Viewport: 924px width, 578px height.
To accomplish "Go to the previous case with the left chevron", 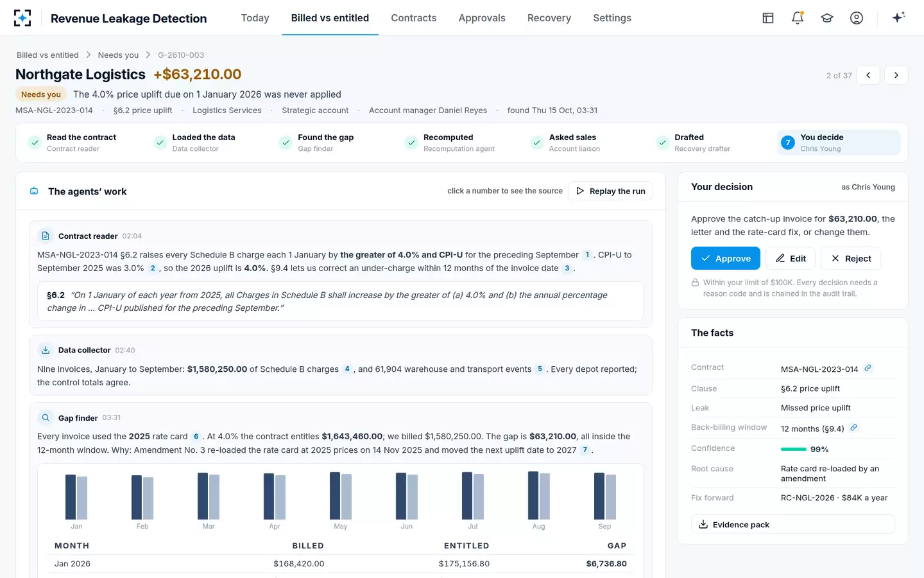I will [868, 75].
